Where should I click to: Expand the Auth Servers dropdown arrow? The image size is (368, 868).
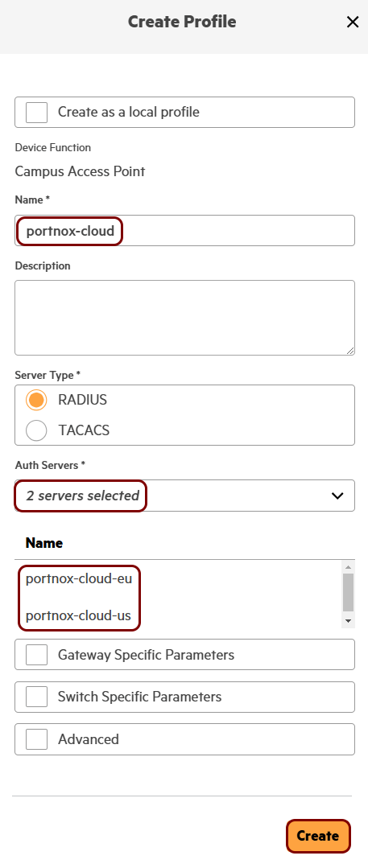(x=337, y=496)
